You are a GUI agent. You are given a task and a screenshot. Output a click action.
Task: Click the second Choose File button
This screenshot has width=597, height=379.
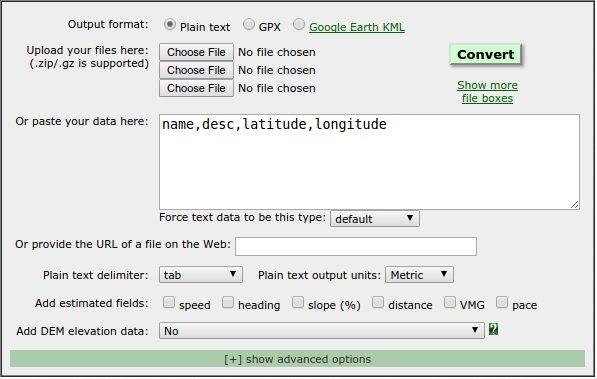click(x=196, y=70)
